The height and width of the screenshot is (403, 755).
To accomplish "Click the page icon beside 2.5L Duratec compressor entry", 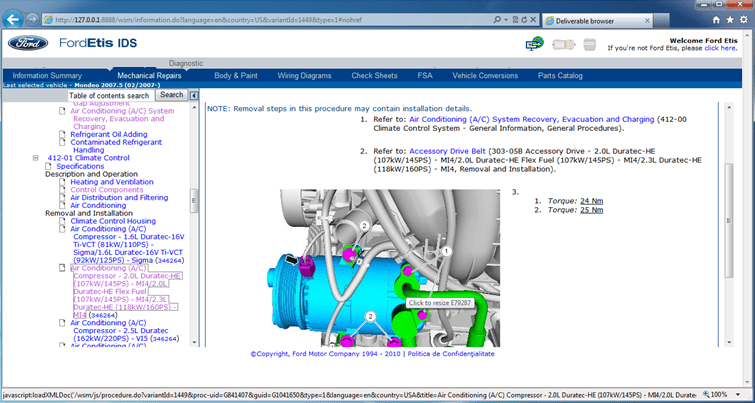I will 62,323.
